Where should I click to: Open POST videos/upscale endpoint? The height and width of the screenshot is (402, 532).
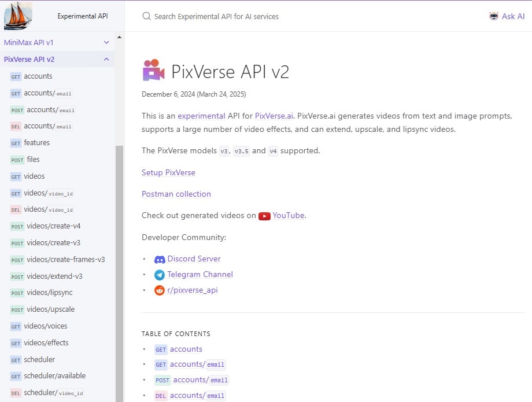tap(42, 309)
